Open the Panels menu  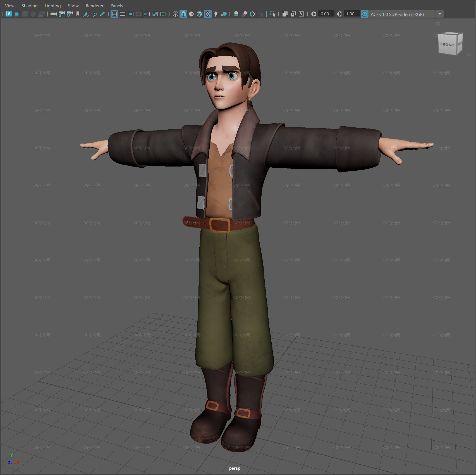117,6
